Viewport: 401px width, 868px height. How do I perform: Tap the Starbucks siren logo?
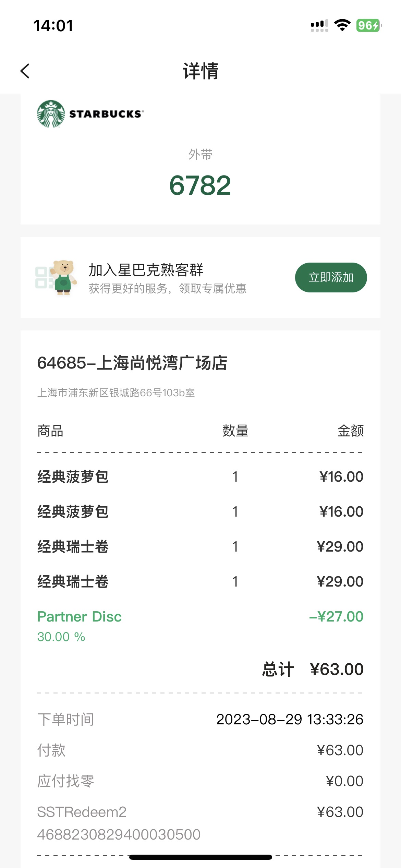[51, 114]
